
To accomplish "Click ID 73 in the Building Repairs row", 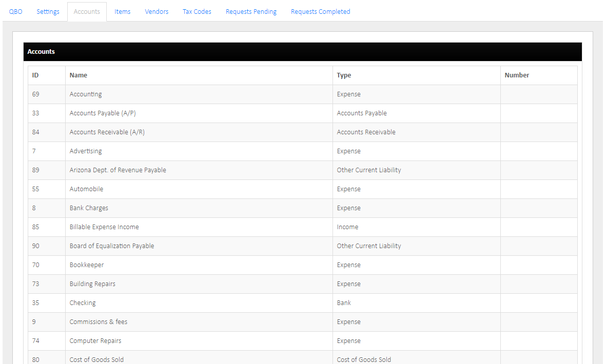I will (35, 284).
